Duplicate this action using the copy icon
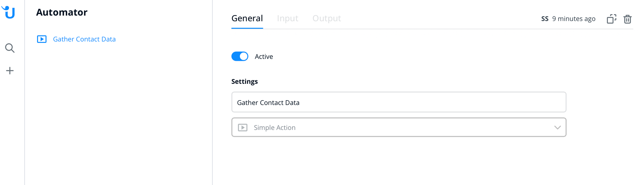 pos(611,19)
